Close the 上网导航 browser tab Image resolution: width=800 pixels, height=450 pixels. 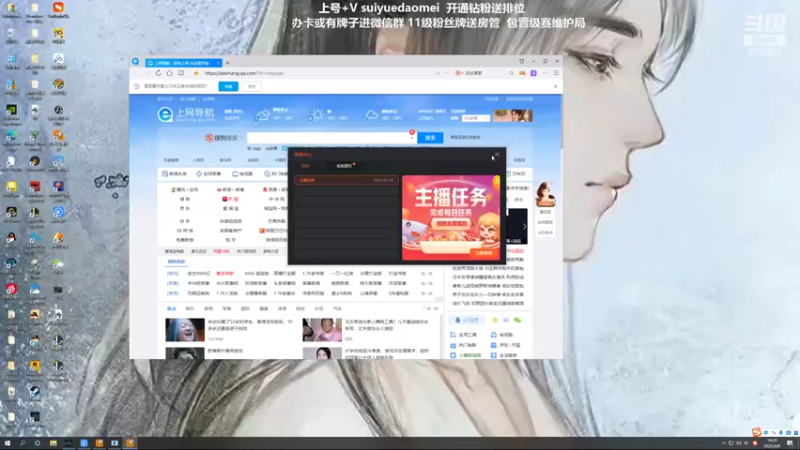coord(218,63)
